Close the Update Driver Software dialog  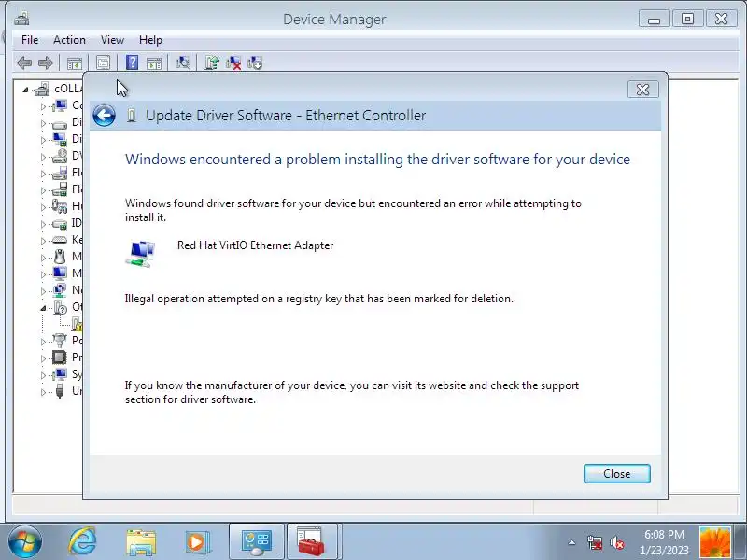click(642, 89)
